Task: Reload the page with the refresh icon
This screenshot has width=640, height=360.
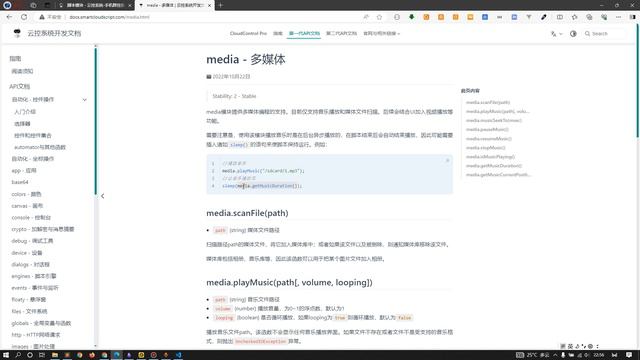Action: point(24,17)
